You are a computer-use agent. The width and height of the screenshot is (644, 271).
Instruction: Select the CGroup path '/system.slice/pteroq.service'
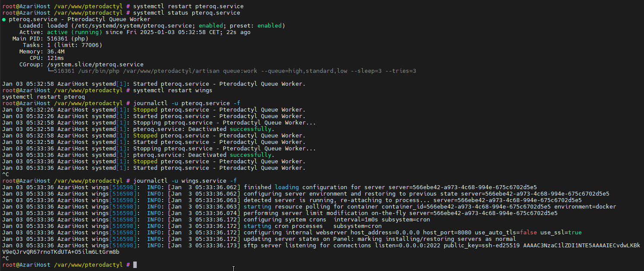pyautogui.click(x=95, y=65)
